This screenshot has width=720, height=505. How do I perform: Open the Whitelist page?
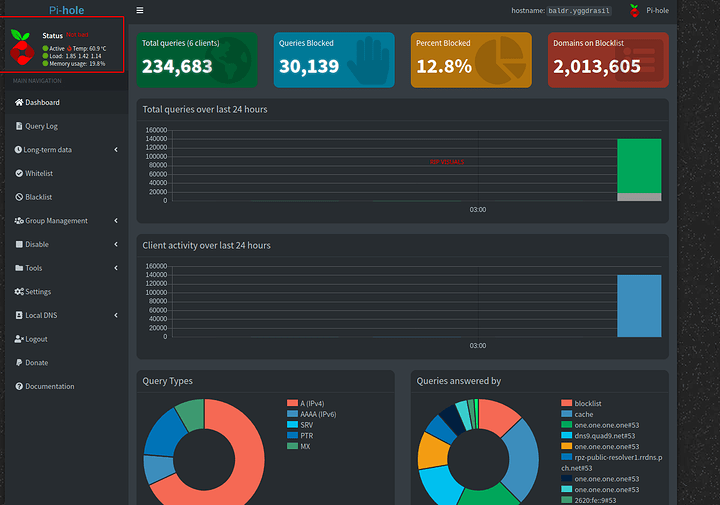[x=38, y=173]
